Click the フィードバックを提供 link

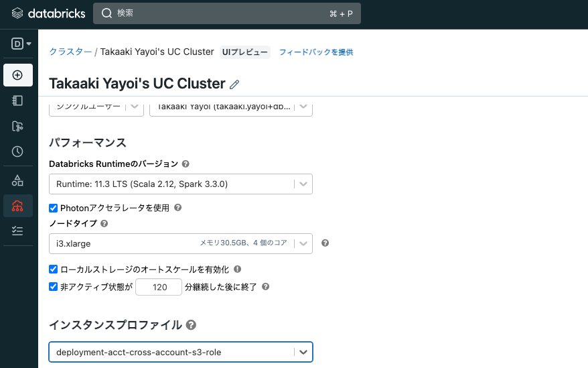coord(316,52)
